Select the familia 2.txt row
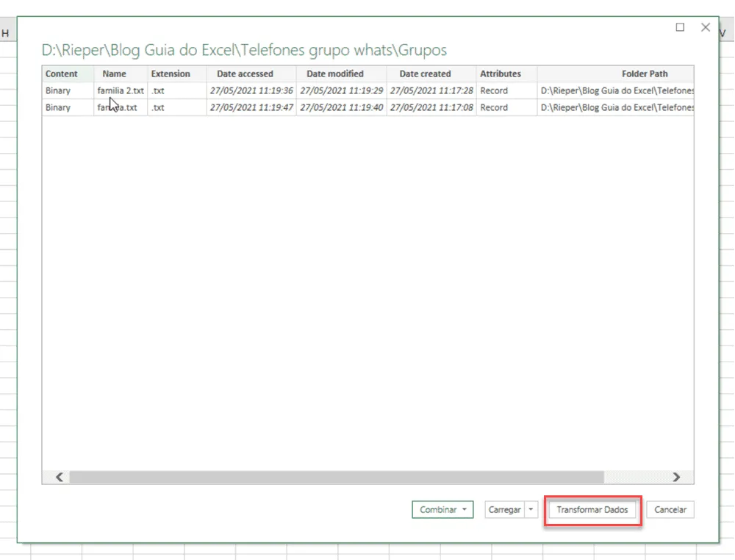The width and height of the screenshot is (735, 560). pos(368,90)
